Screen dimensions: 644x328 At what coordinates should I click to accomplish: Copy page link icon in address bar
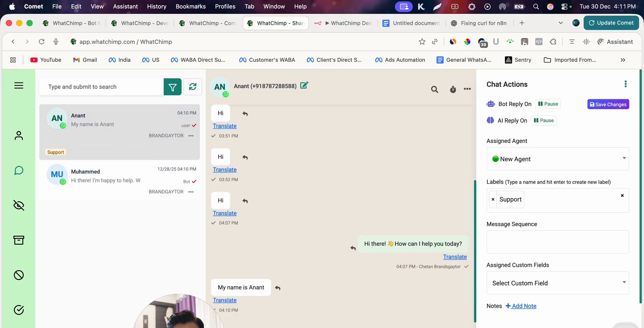(435, 42)
